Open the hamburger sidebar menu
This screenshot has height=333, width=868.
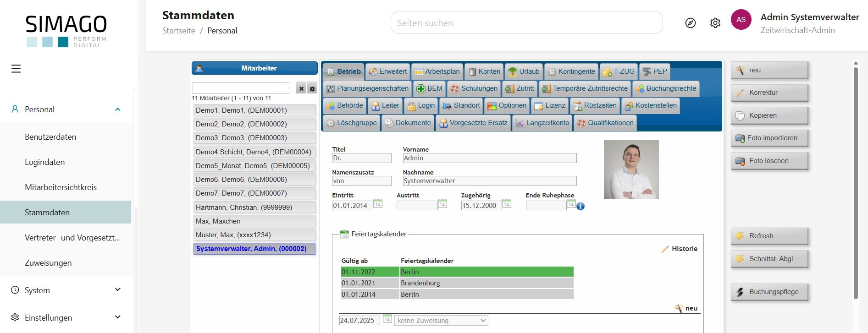pyautogui.click(x=16, y=69)
